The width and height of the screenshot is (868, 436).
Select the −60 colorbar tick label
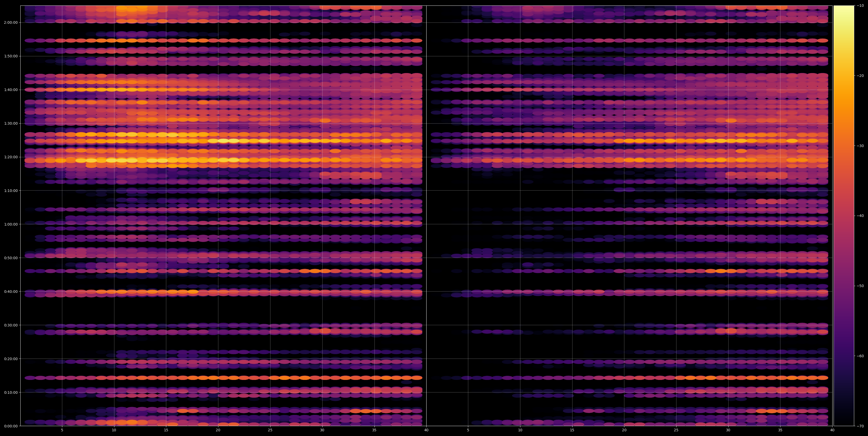pos(860,356)
